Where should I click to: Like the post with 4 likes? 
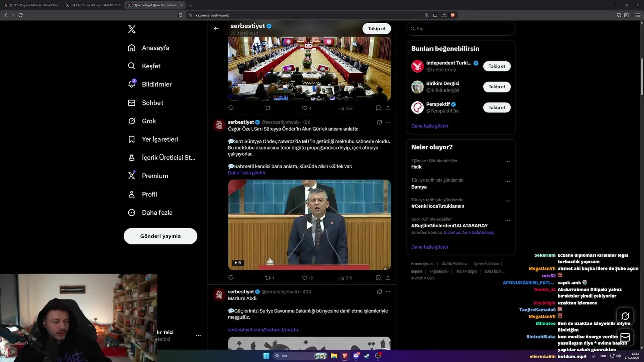(307, 108)
